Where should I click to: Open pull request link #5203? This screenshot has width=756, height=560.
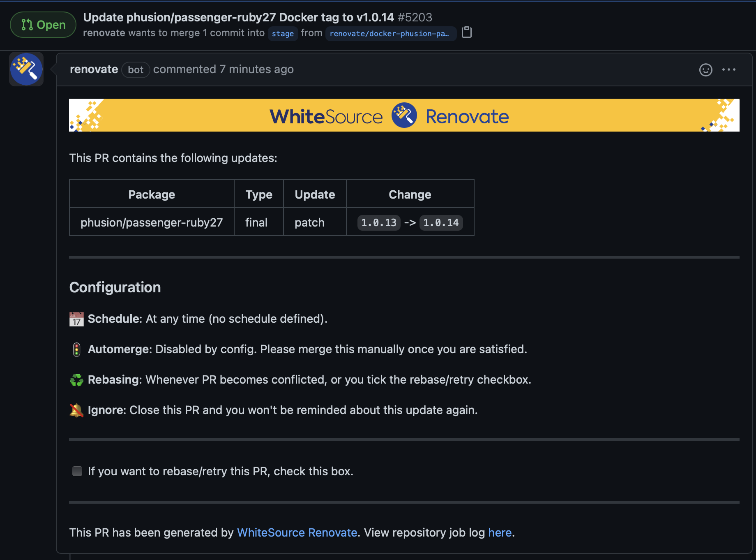coord(416,17)
